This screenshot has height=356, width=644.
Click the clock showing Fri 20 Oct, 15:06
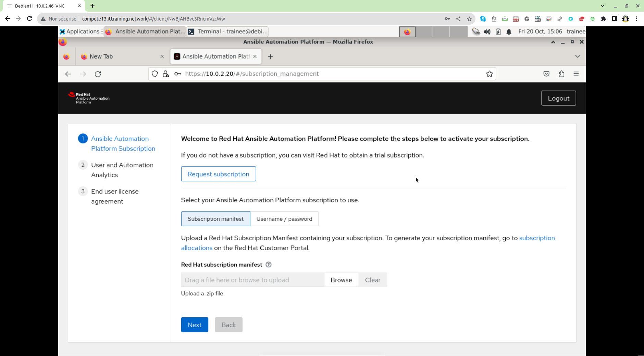coord(540,31)
